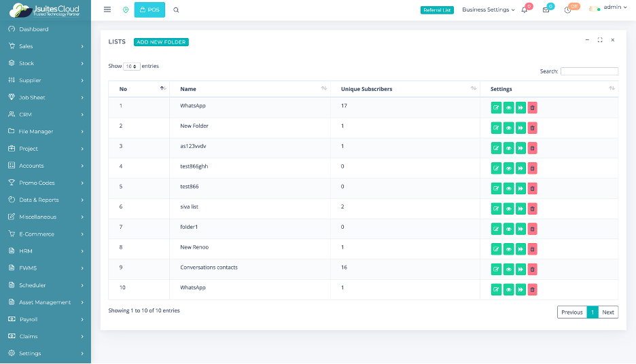
Task: Open the mail envelope icon in header
Action: 546,10
